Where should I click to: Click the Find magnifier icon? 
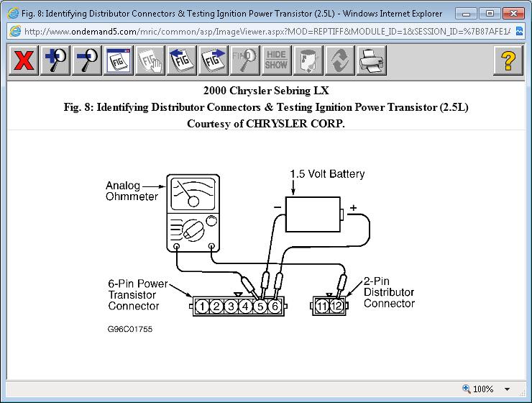(244, 60)
